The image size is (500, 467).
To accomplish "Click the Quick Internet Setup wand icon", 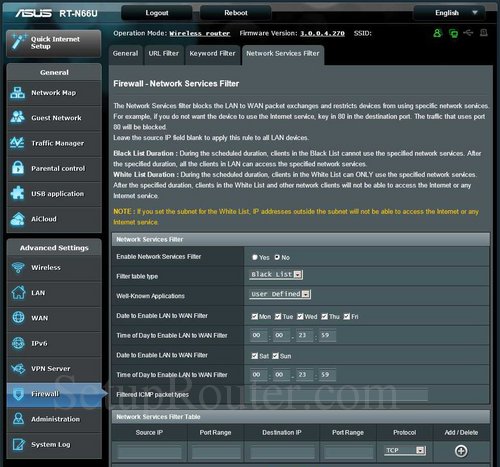I will click(x=19, y=42).
